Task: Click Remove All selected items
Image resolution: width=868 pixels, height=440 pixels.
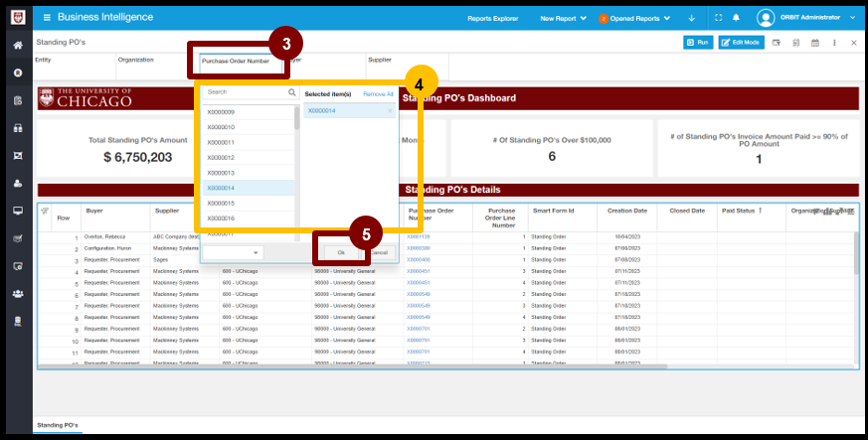Action: point(378,94)
